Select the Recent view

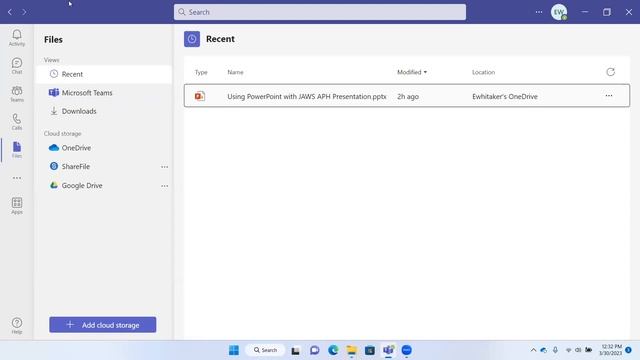[104, 74]
